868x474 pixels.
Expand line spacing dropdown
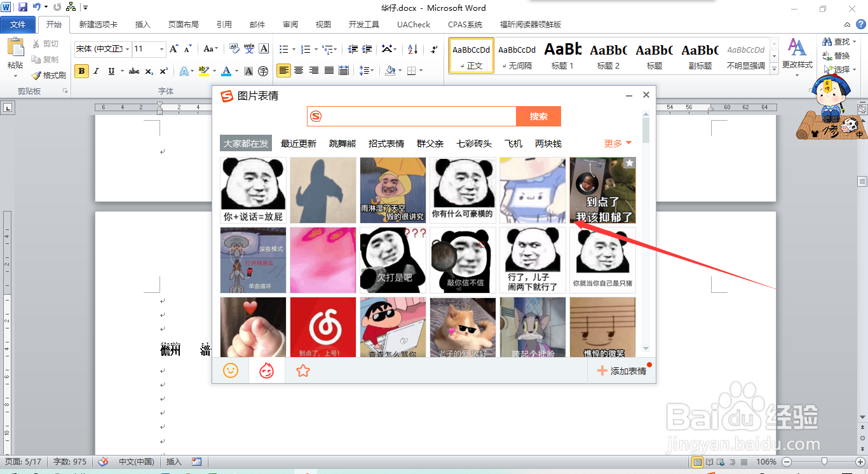373,71
